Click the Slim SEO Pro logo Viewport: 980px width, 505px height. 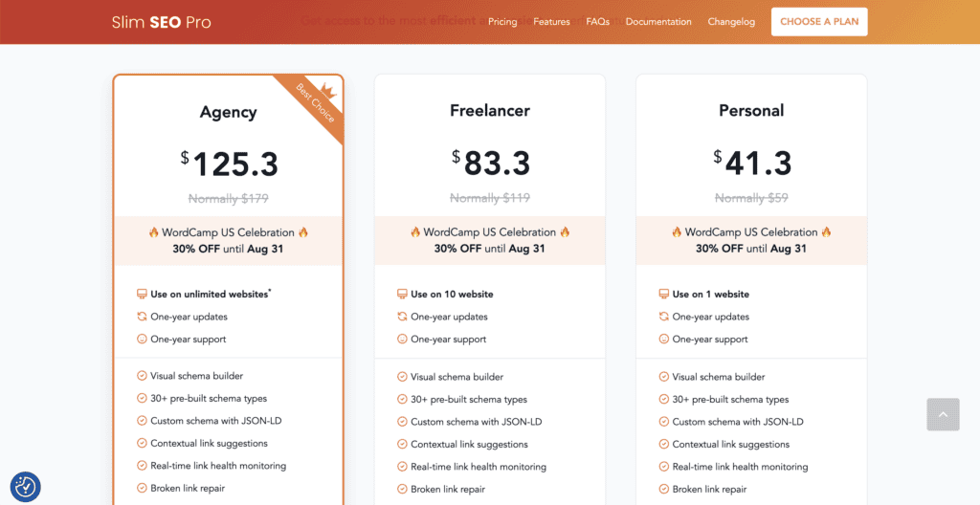[x=161, y=23]
